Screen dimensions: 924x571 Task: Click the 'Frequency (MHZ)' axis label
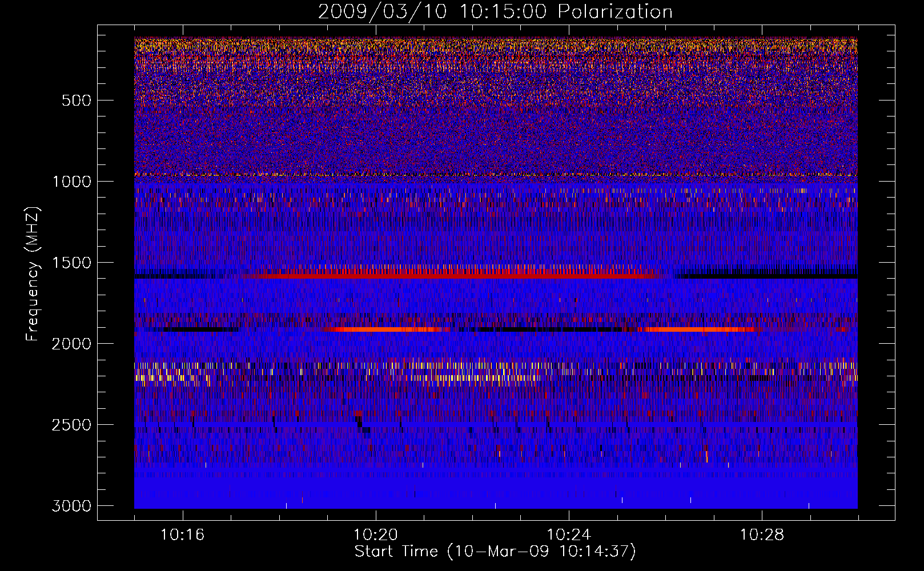[33, 274]
